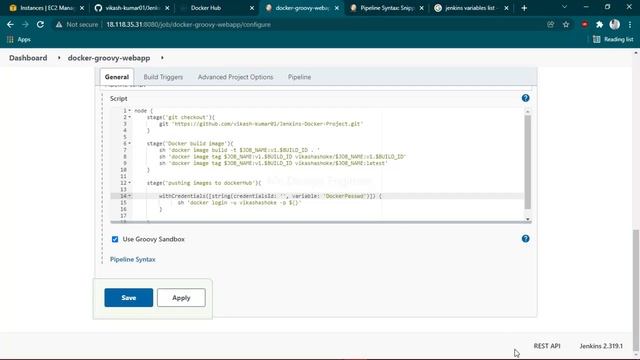The width and height of the screenshot is (640, 360).
Task: Select the General config tab
Action: pos(117,77)
